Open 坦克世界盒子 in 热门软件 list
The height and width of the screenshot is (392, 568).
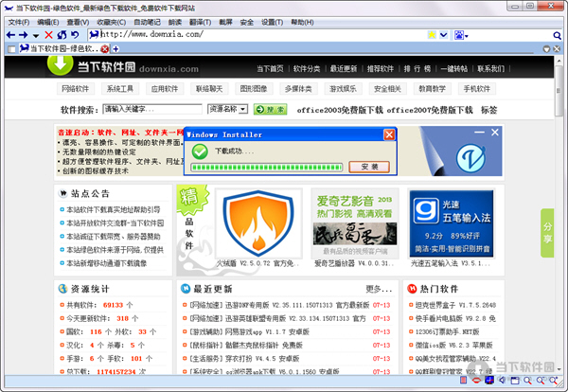[x=455, y=305]
